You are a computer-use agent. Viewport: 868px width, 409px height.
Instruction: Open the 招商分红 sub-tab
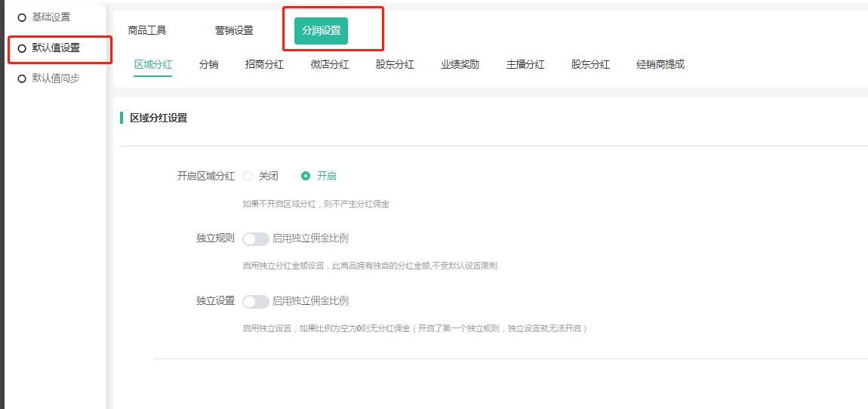tap(265, 65)
